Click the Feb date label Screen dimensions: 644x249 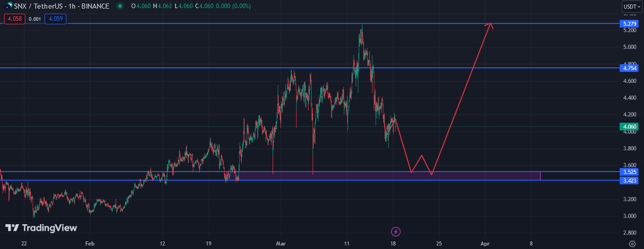point(90,243)
